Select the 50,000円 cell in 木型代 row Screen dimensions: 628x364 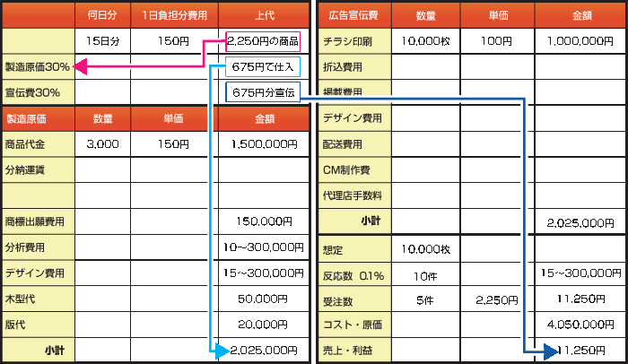pos(264,299)
